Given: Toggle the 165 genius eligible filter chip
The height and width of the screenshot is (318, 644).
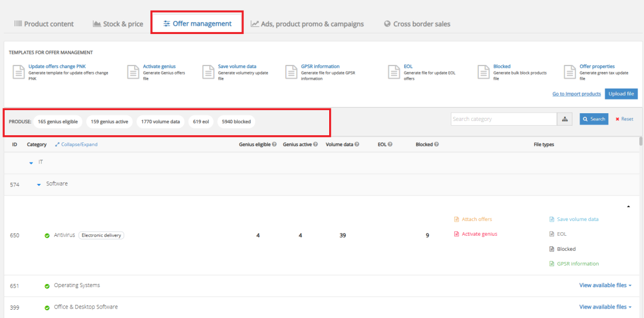Looking at the screenshot, I should [x=58, y=121].
